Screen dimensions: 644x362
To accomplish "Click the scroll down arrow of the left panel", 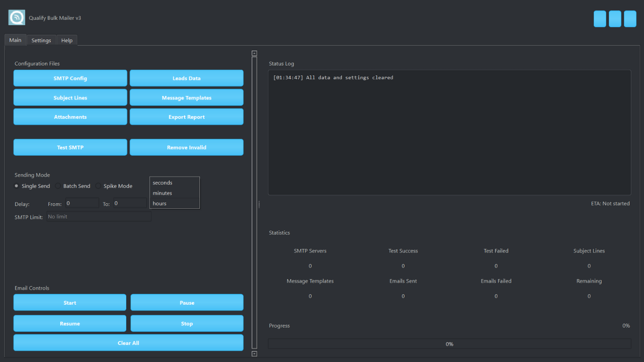I will [255, 354].
